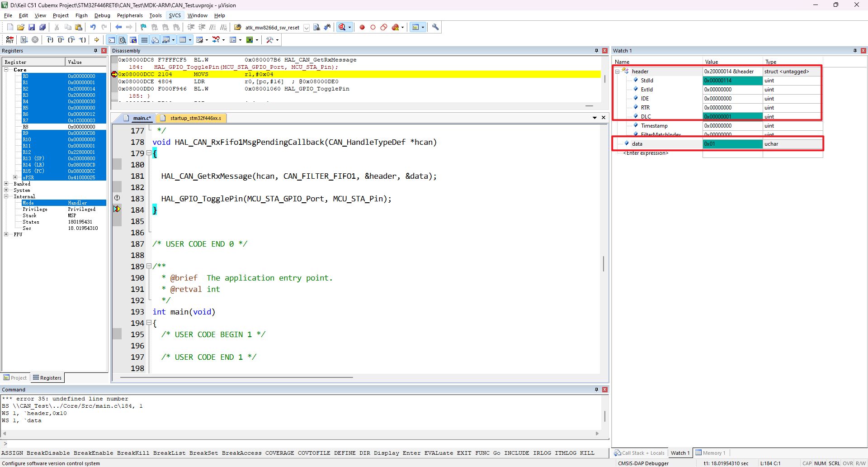
Task: Click the Run to cursor line icon
Action: click(x=83, y=40)
